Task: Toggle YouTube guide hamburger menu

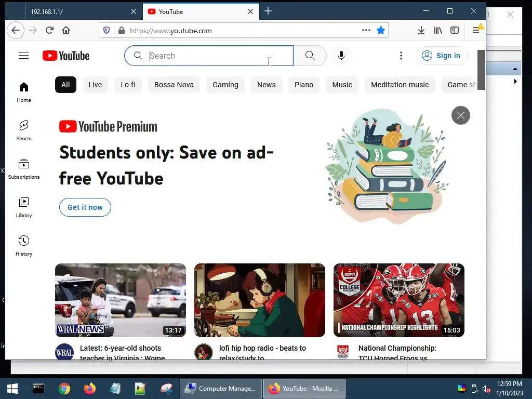Action: 24,55
